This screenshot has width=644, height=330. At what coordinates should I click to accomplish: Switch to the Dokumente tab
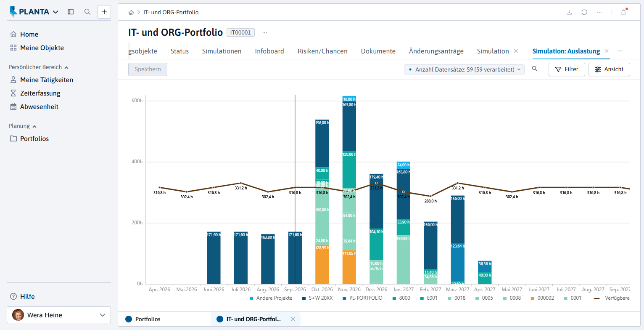[x=378, y=51]
